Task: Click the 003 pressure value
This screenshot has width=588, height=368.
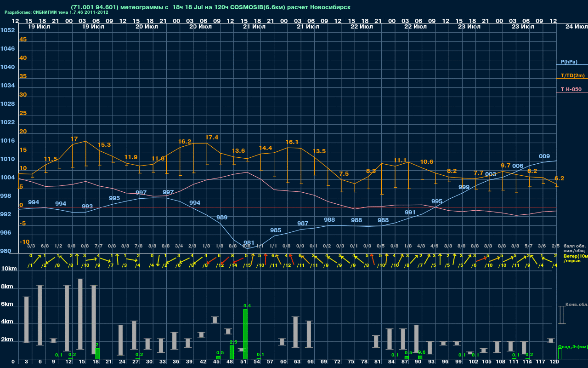Action: pos(491,174)
